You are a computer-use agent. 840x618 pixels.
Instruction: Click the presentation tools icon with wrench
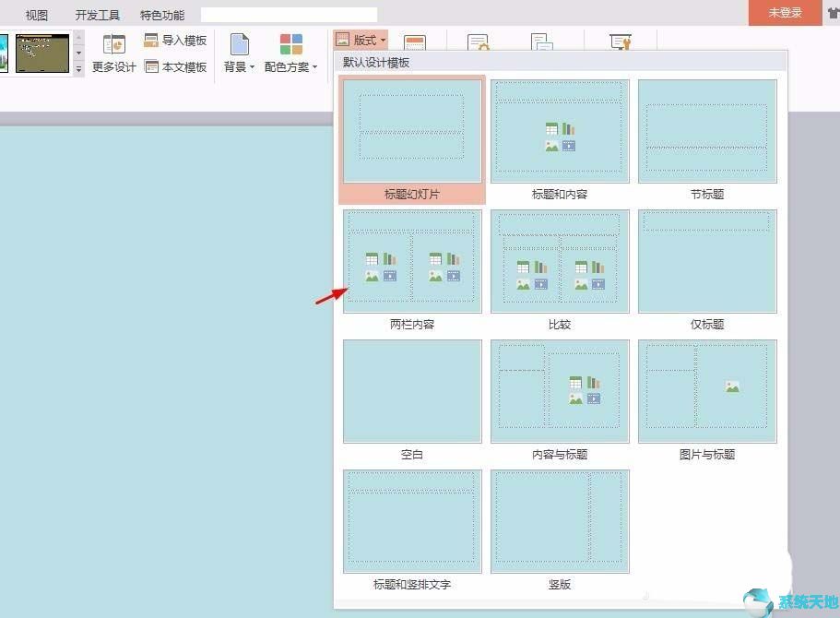pos(621,42)
